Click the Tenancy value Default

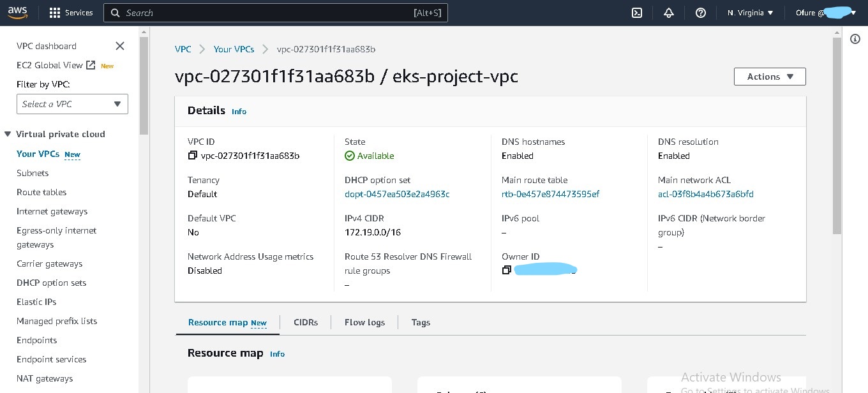click(x=202, y=194)
